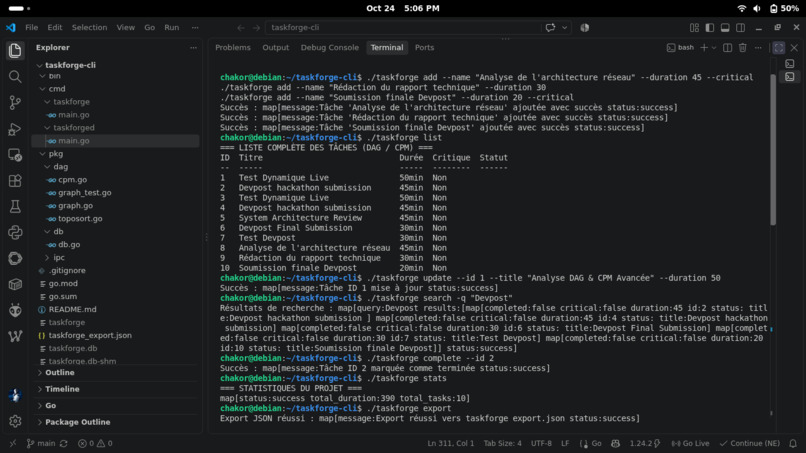Open Copilot chat dropdown arrow
The height and width of the screenshot is (453, 806).
(x=564, y=27)
